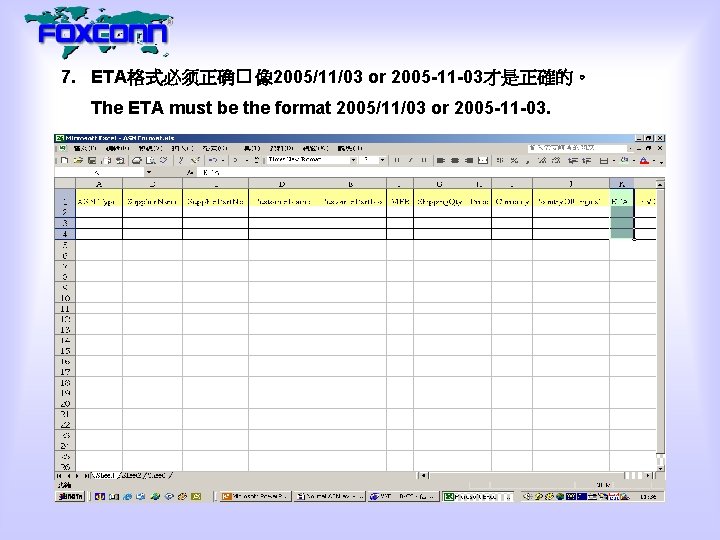This screenshot has height=540, width=720.
Task: Click vertical scrollbar down arrow
Action: pos(660,468)
